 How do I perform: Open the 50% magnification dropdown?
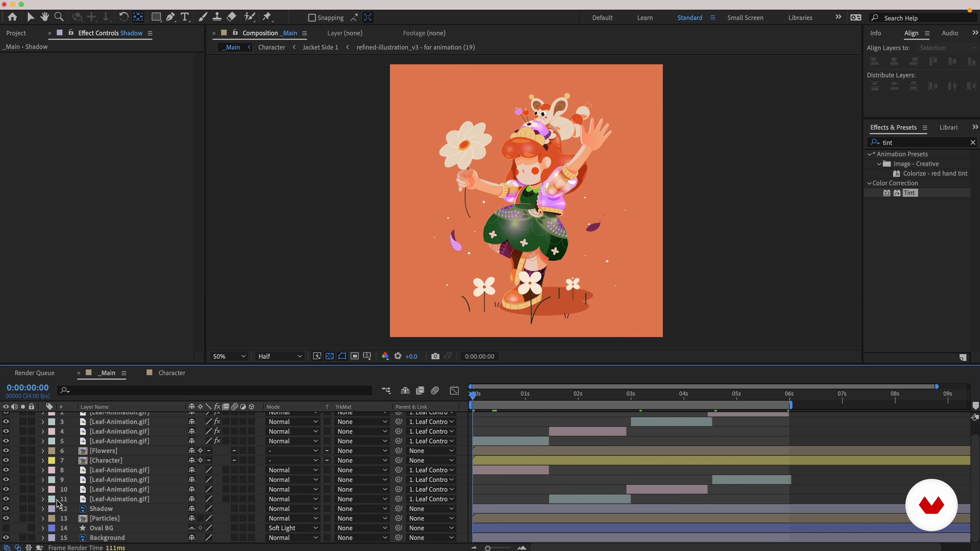click(229, 356)
